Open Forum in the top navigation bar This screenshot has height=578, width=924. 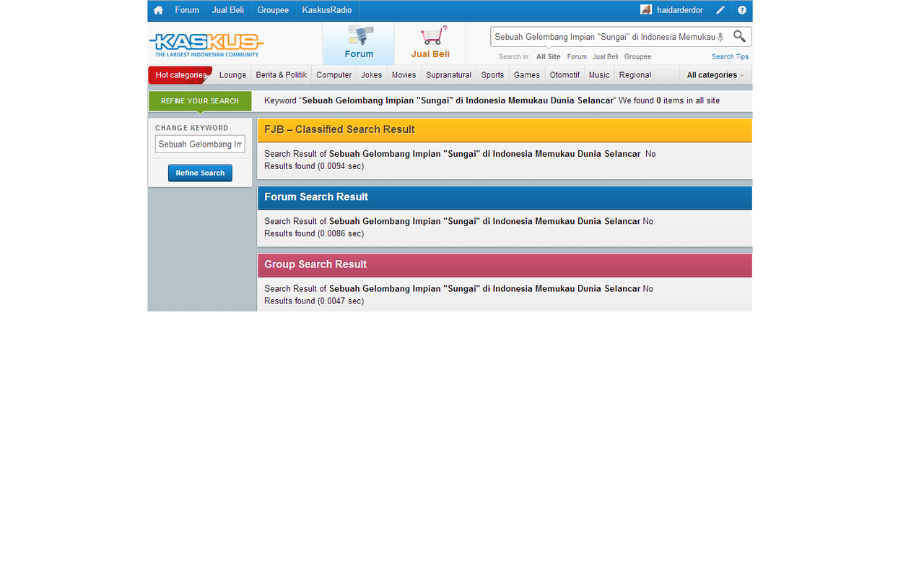click(187, 10)
